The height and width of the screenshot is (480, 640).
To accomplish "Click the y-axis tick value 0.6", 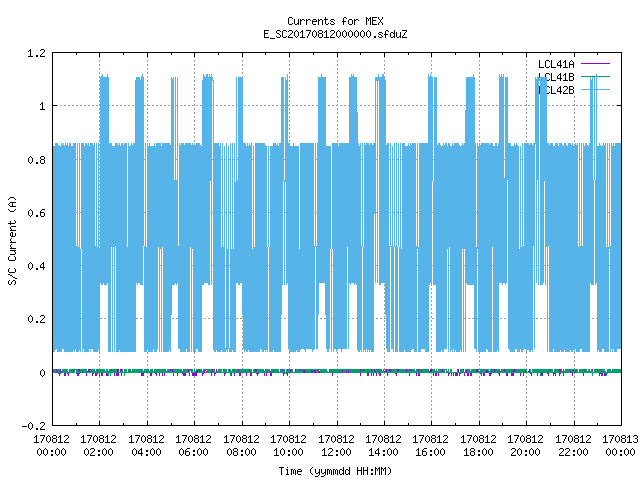I will coord(36,213).
